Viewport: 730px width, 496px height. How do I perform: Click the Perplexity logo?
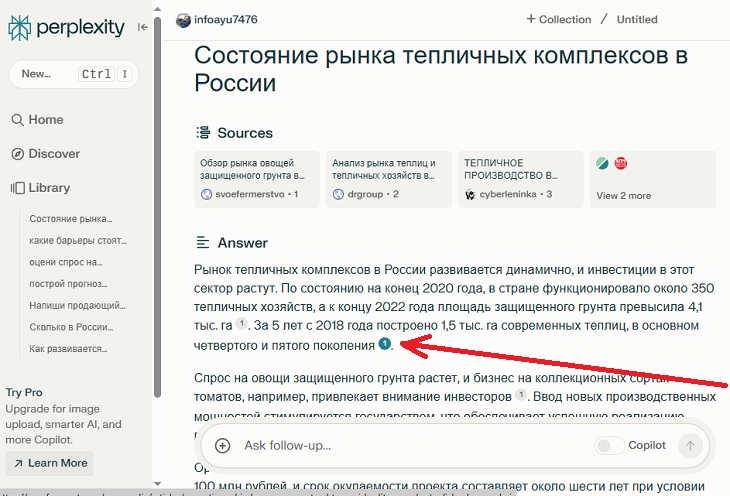coord(66,28)
